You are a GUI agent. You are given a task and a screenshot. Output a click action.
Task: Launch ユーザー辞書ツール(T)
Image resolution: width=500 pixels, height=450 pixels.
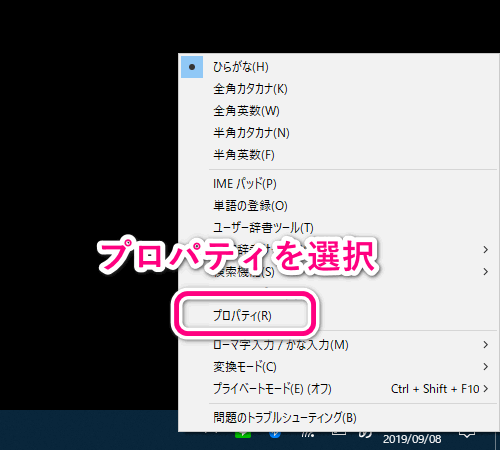[339, 228]
